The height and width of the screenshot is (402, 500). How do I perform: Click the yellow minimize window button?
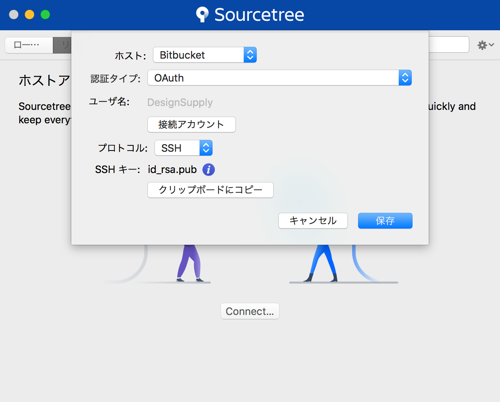(29, 15)
